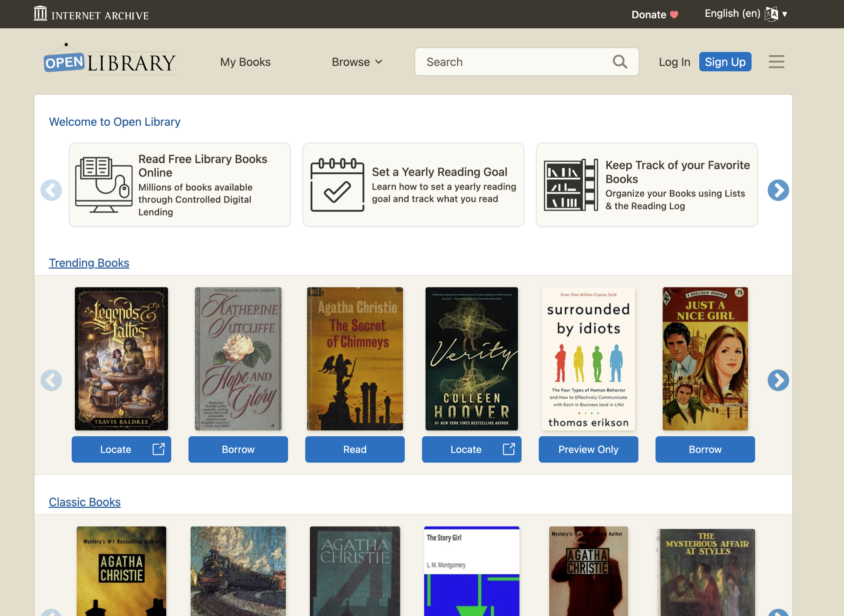Click the Internet Archive logo icon
Image resolution: width=844 pixels, height=616 pixels.
(x=40, y=13)
